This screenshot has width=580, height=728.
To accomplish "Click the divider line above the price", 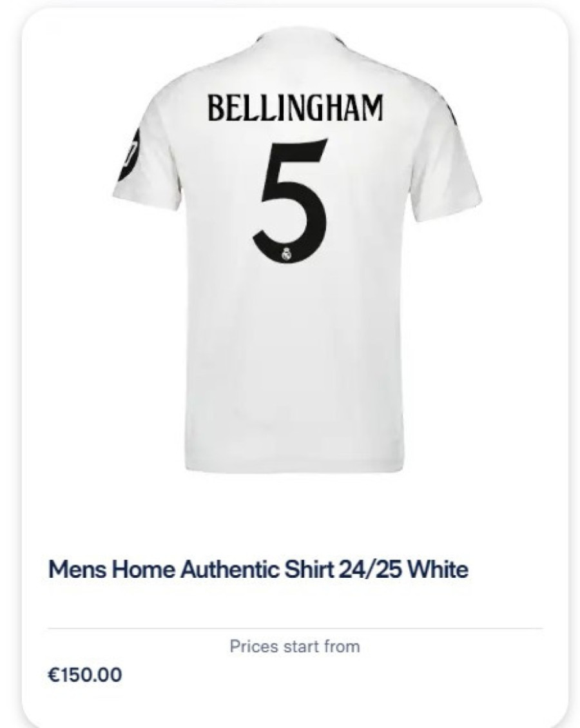I will coord(295,629).
